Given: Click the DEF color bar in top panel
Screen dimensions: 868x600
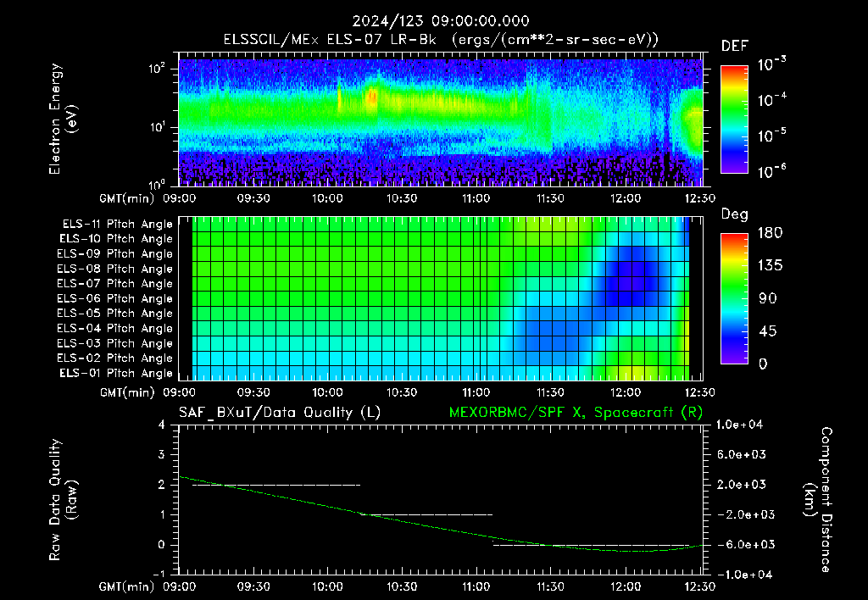Looking at the screenshot, I should coord(734,119).
